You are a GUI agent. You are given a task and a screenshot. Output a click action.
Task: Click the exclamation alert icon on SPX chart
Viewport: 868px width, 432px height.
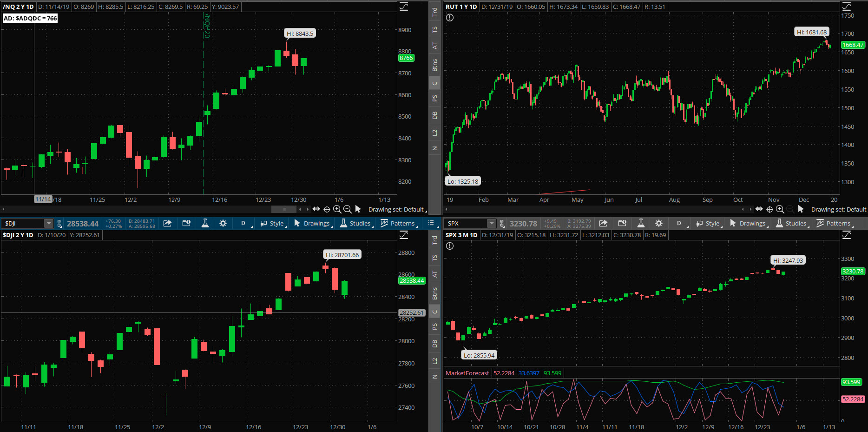(x=450, y=246)
